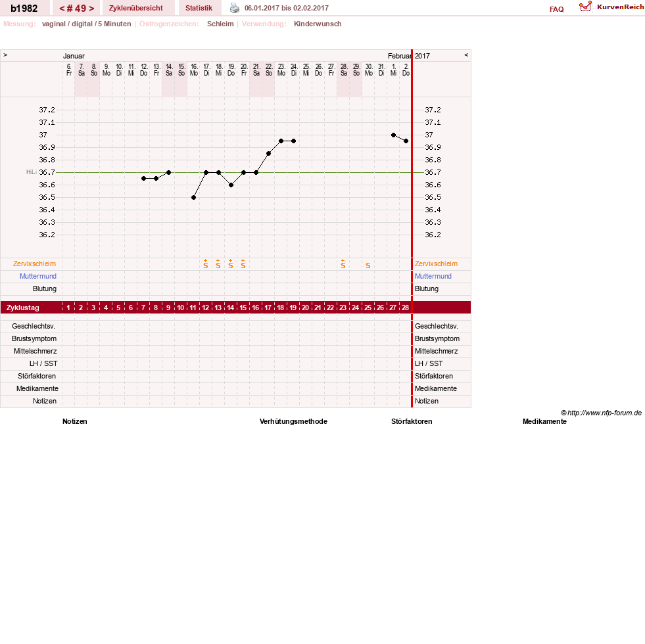Image resolution: width=645 pixels, height=644 pixels.
Task: Click the date range 06.01.2017 bis 02.02.2017
Action: point(286,8)
